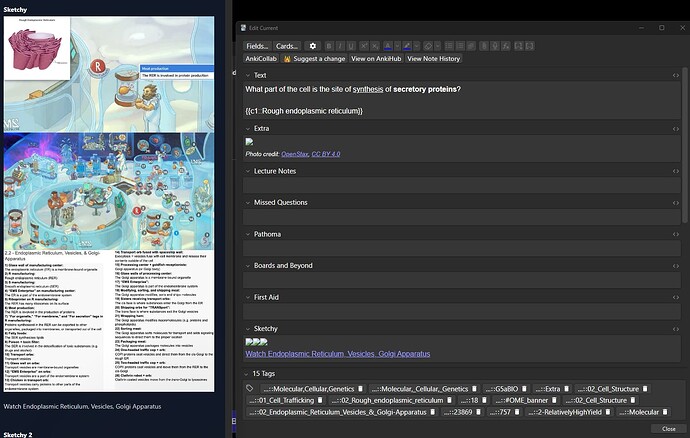Click the copy icon on the Extra tag
The width and height of the screenshot is (690, 438).
[566, 389]
